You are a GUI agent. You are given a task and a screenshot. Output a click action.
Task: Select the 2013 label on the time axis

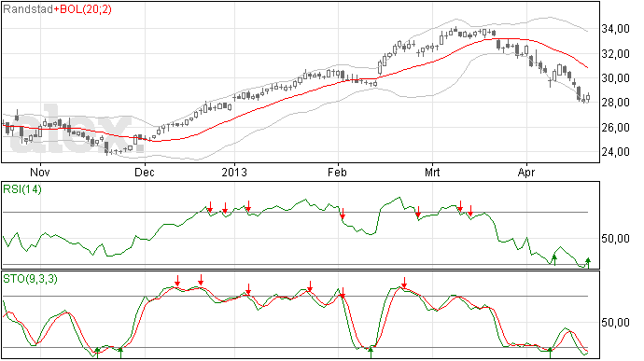(x=234, y=172)
